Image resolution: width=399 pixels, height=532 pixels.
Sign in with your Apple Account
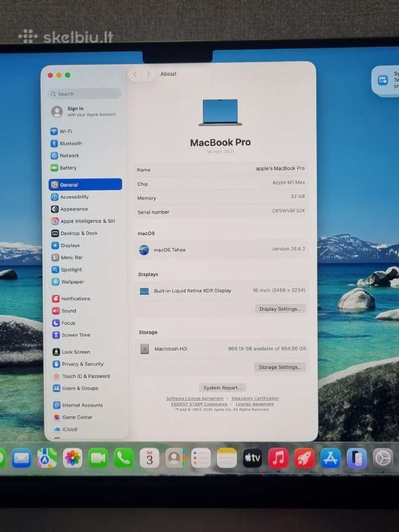pos(85,111)
